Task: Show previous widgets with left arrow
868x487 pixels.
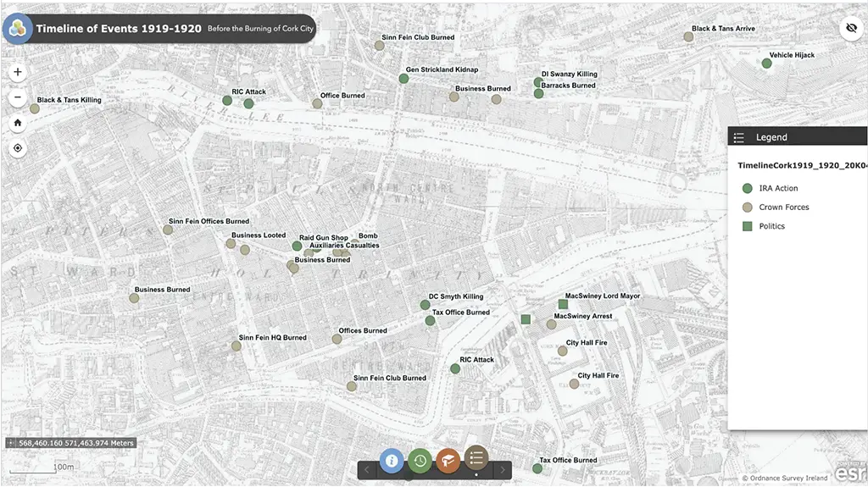Action: [367, 470]
